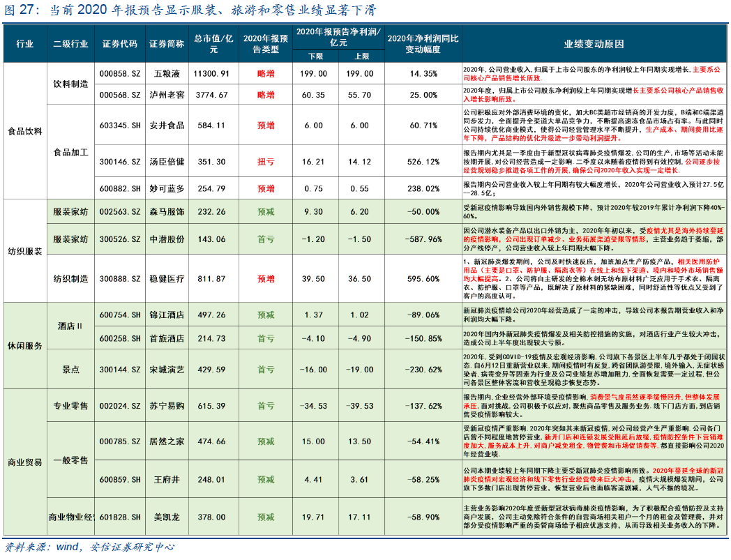
Task: Click stock code 000568.SZ
Action: [x=120, y=95]
